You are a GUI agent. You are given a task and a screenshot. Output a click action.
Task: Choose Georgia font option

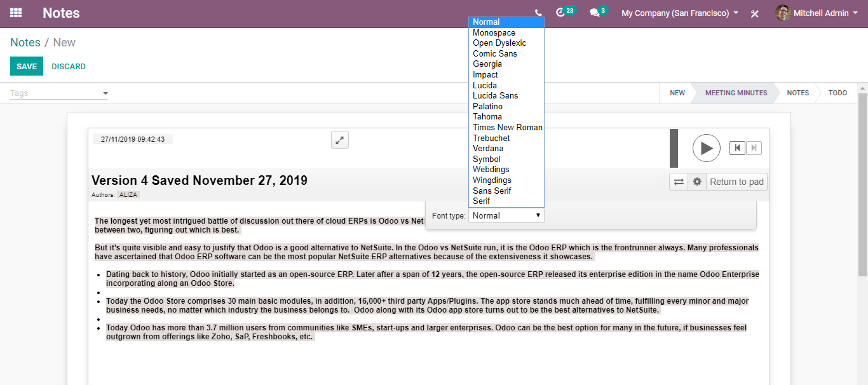[x=506, y=64]
